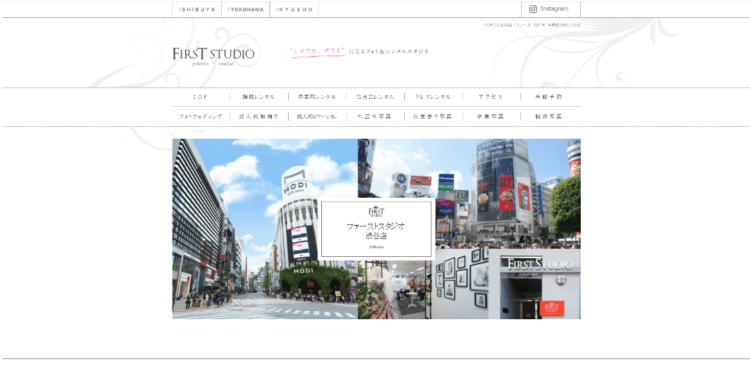Screen dimensions: 750x371
Task: Open the ドレスレンタル menu item
Action: [433, 97]
